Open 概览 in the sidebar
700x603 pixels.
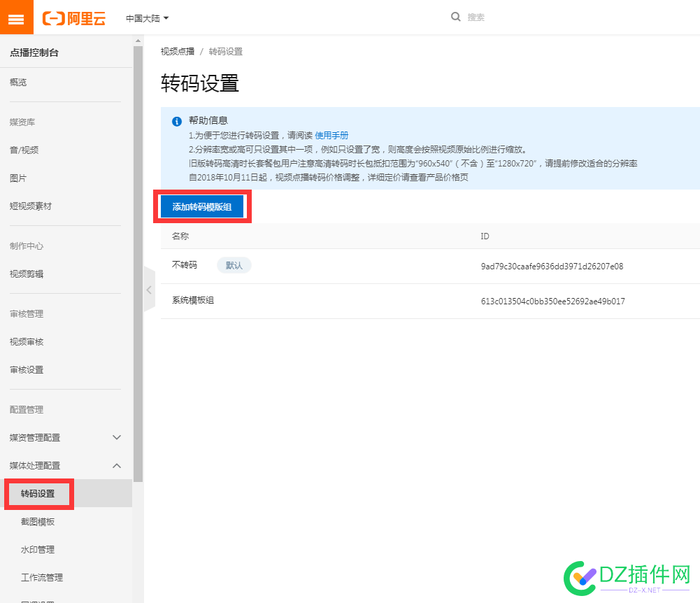[18, 82]
